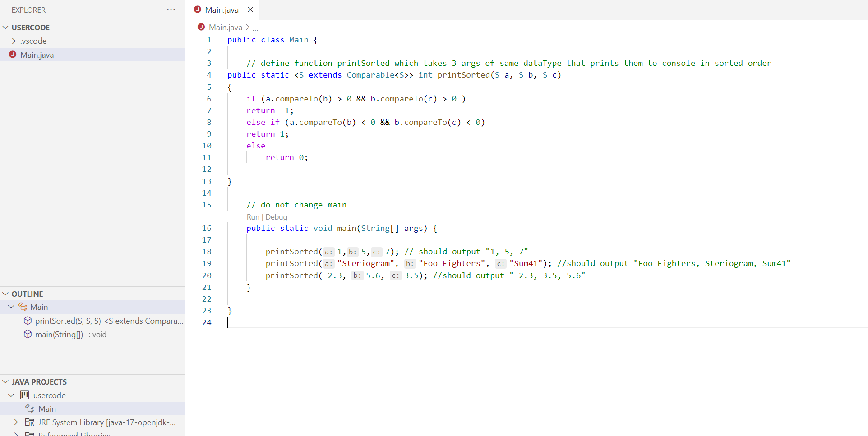868x436 pixels.
Task: Click the Java icon on the Main.java tab
Action: [198, 9]
